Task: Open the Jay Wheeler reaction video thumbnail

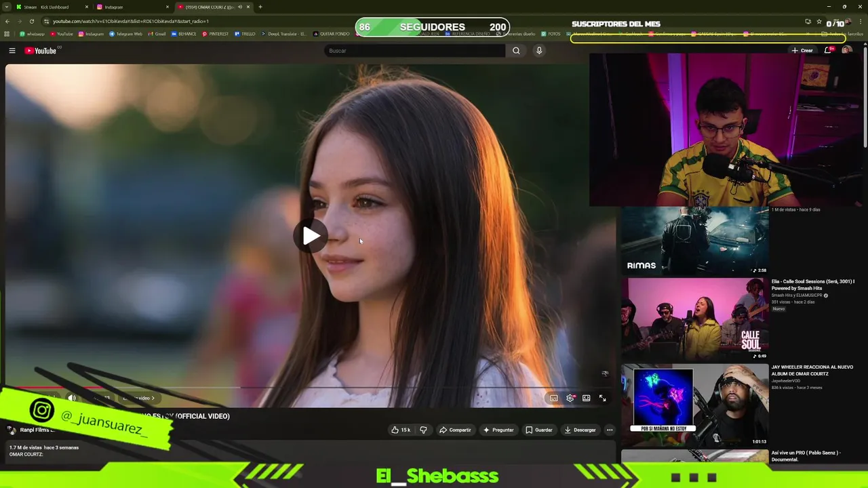Action: point(695,405)
